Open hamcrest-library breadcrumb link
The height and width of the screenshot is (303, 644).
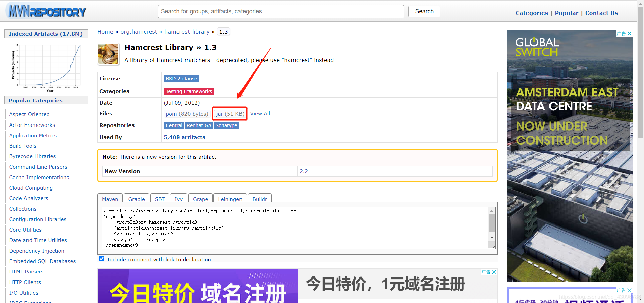tap(187, 32)
